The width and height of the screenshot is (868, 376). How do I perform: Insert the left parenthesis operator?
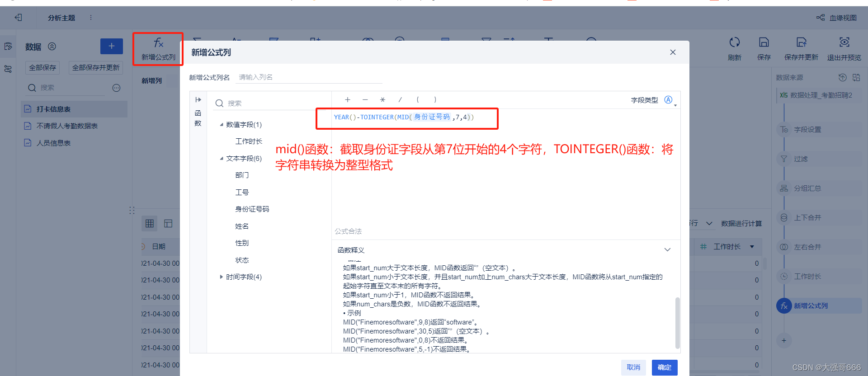(x=418, y=99)
